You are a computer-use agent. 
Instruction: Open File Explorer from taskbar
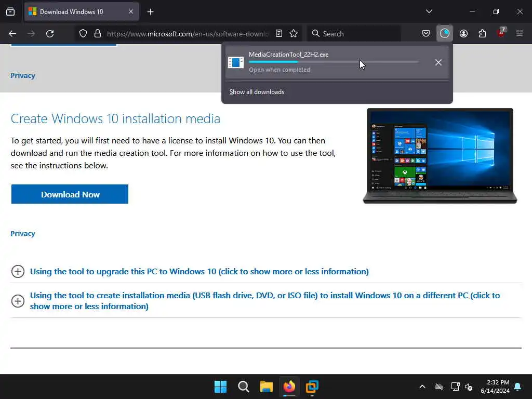pyautogui.click(x=267, y=387)
